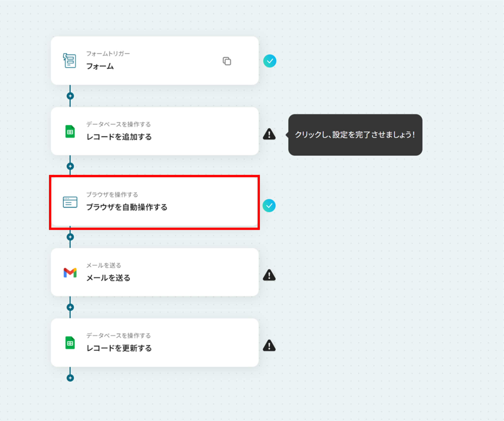Click the browser window icon
Viewport: 504px width, 421px height.
(x=70, y=202)
